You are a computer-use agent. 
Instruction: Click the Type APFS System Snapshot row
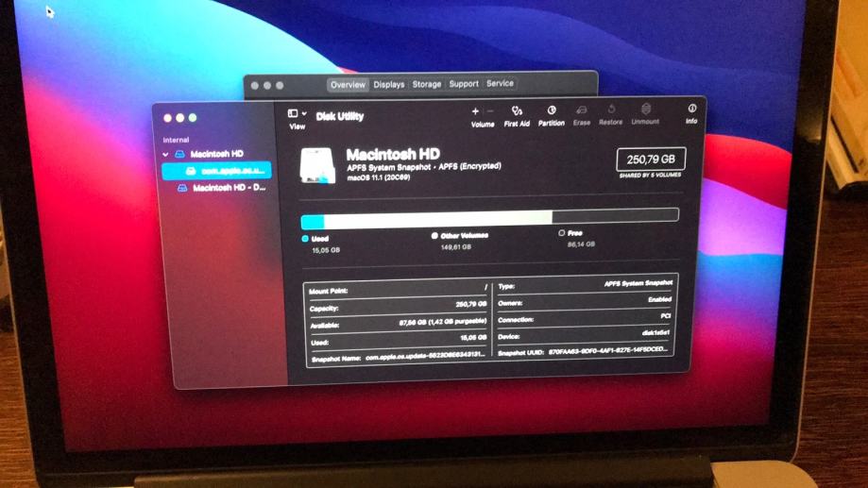coord(585,285)
